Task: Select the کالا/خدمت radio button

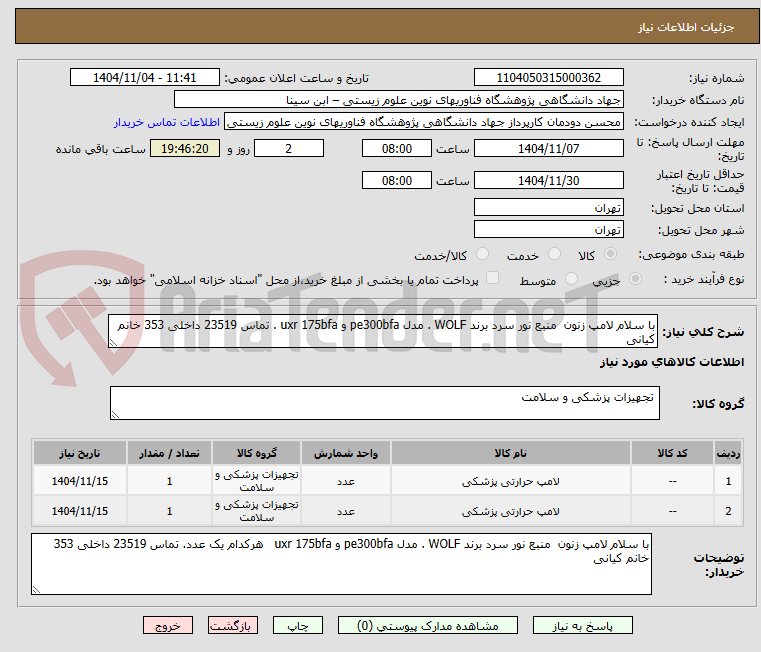Action: click(x=482, y=253)
